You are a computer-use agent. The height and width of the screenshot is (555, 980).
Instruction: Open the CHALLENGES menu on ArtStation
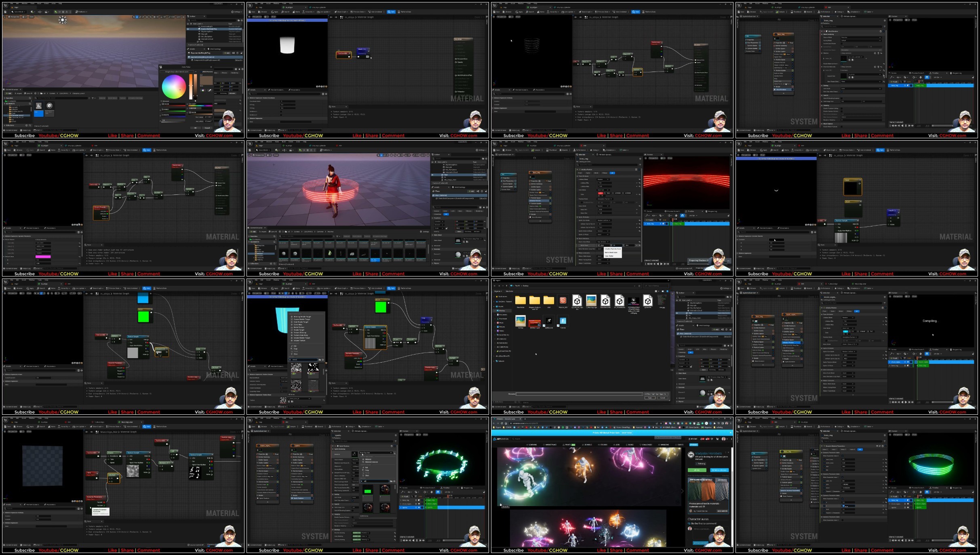(646, 445)
